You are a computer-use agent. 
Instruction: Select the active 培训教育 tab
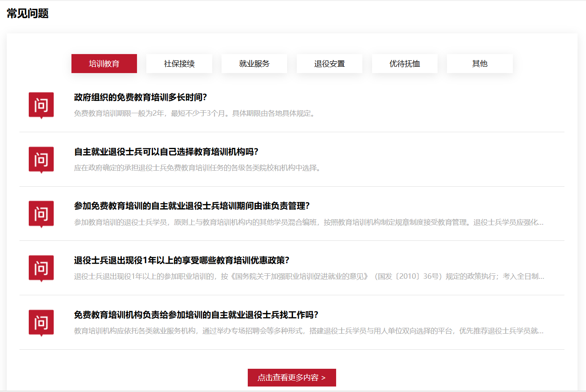pyautogui.click(x=104, y=63)
